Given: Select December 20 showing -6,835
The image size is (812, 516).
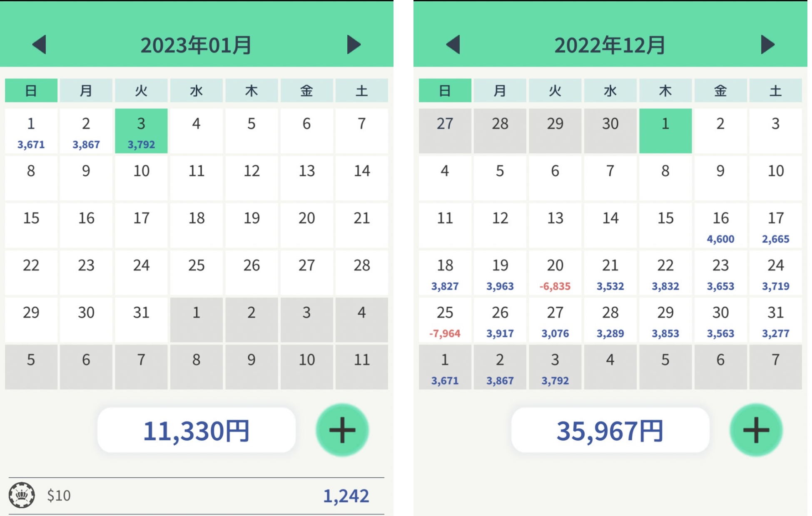Looking at the screenshot, I should (555, 273).
